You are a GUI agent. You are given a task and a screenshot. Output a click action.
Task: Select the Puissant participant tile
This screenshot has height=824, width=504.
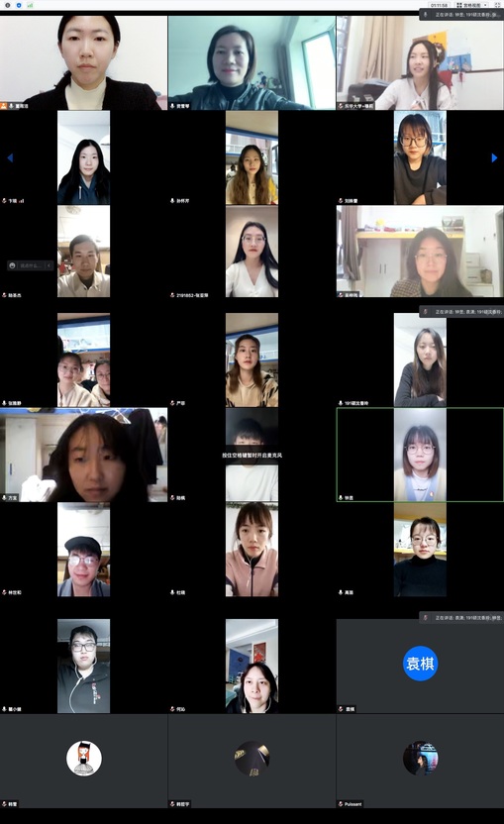click(420, 761)
